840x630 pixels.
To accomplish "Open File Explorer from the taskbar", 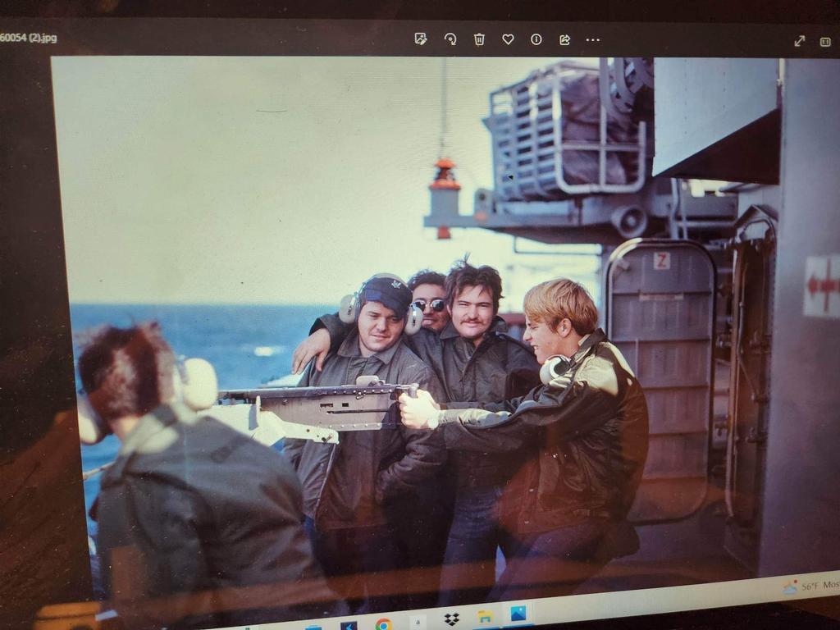I will click(485, 616).
